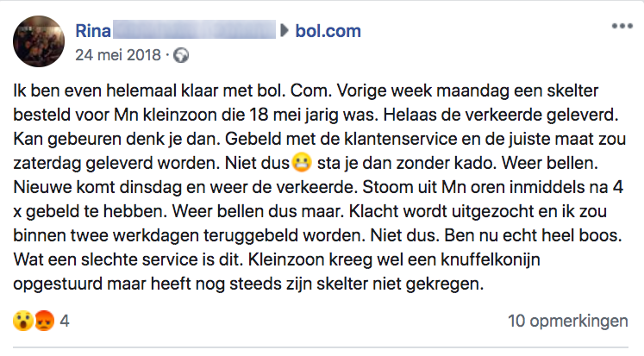Click the angry reaction emoji
Screen dimensions: 644x356
(x=42, y=322)
